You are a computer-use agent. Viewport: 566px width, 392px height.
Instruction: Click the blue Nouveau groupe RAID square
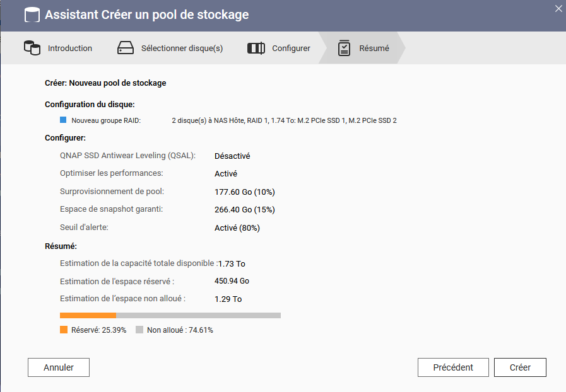(63, 120)
